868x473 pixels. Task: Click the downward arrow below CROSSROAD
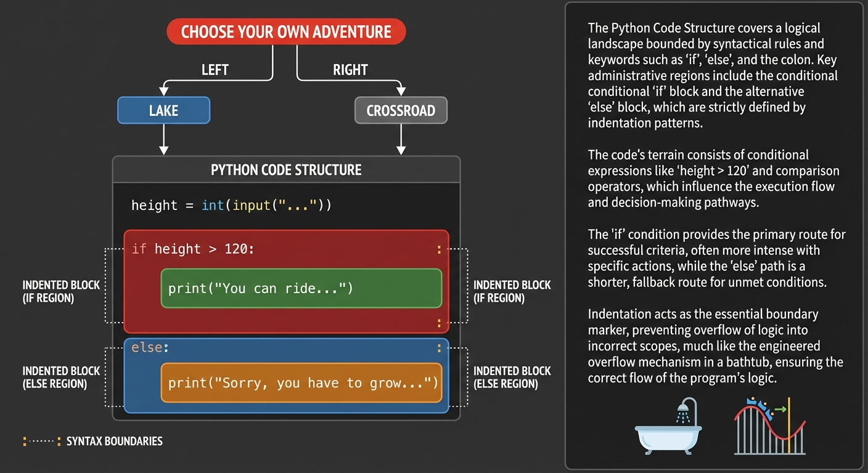pos(401,139)
